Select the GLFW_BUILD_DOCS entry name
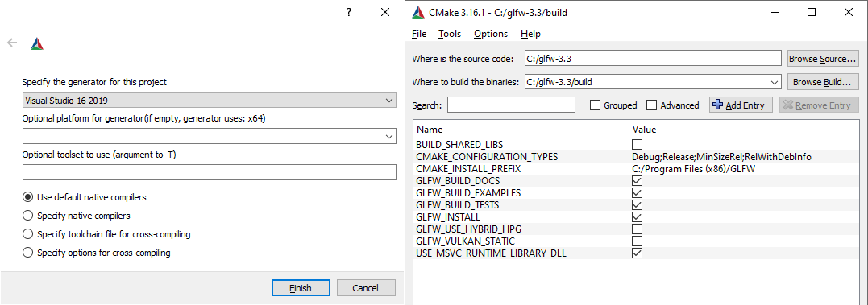 tap(458, 181)
